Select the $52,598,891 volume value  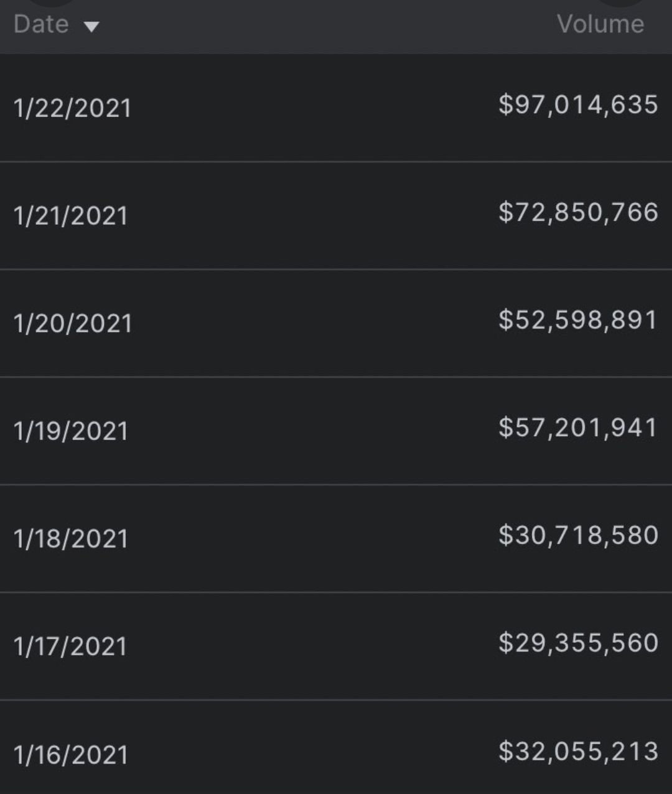pyautogui.click(x=578, y=320)
